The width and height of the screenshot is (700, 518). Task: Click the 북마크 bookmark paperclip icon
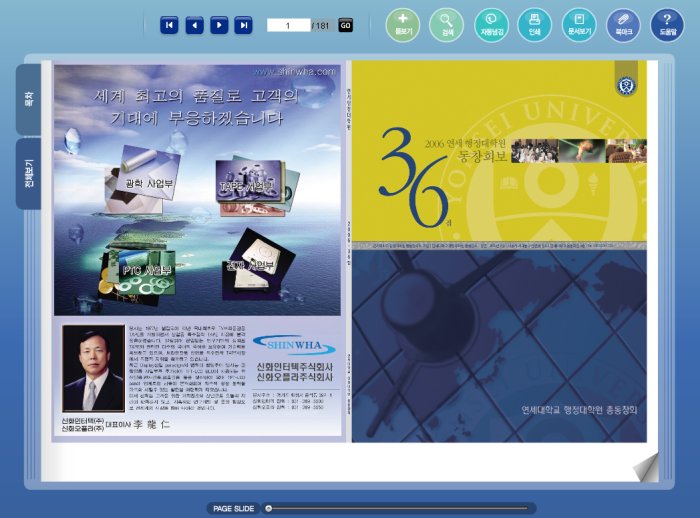[x=623, y=25]
